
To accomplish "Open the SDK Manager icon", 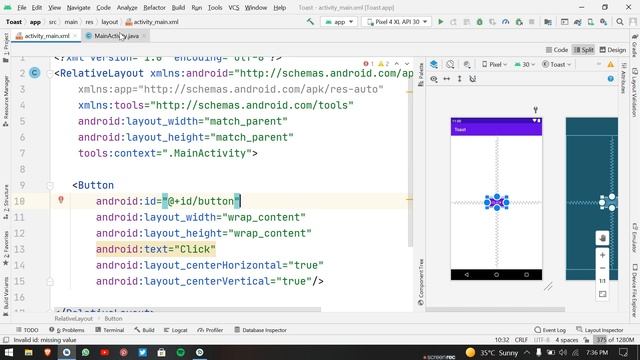I will point(604,22).
